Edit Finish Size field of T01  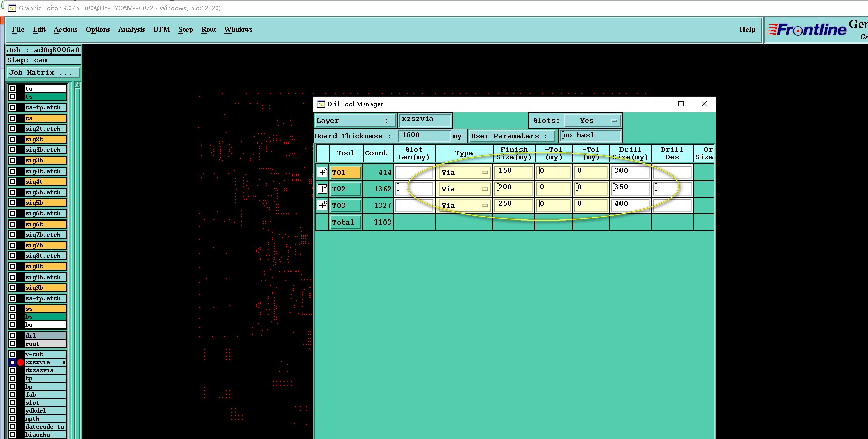coord(514,172)
